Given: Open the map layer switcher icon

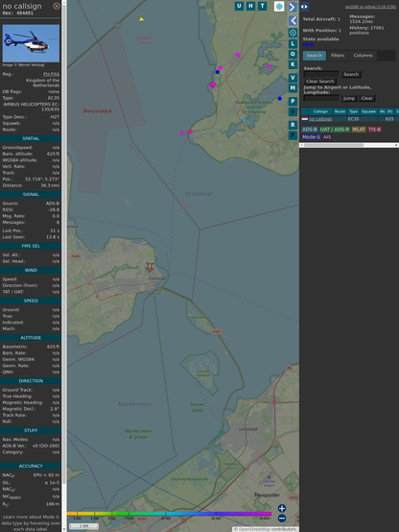Looking at the screenshot, I should pos(279,6).
